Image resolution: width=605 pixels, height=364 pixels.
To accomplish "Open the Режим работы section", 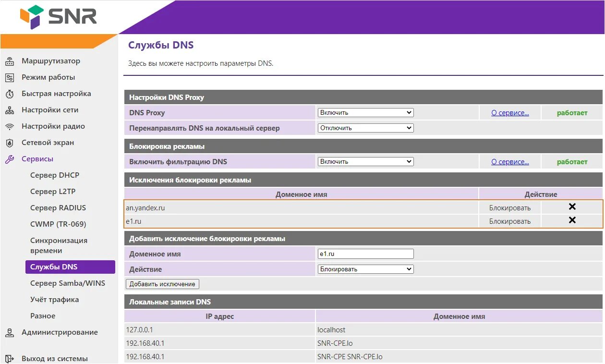I will [x=48, y=77].
